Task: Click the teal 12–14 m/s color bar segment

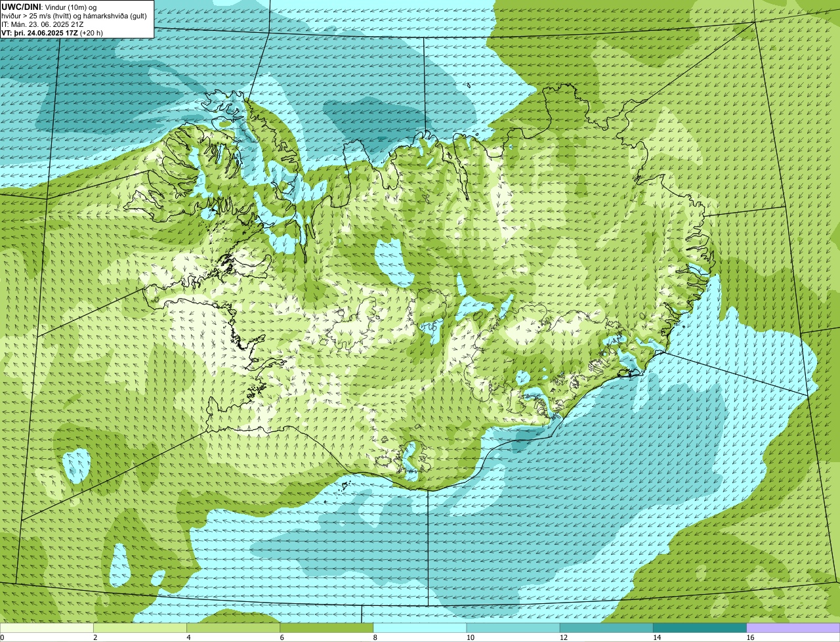Action: [x=606, y=628]
